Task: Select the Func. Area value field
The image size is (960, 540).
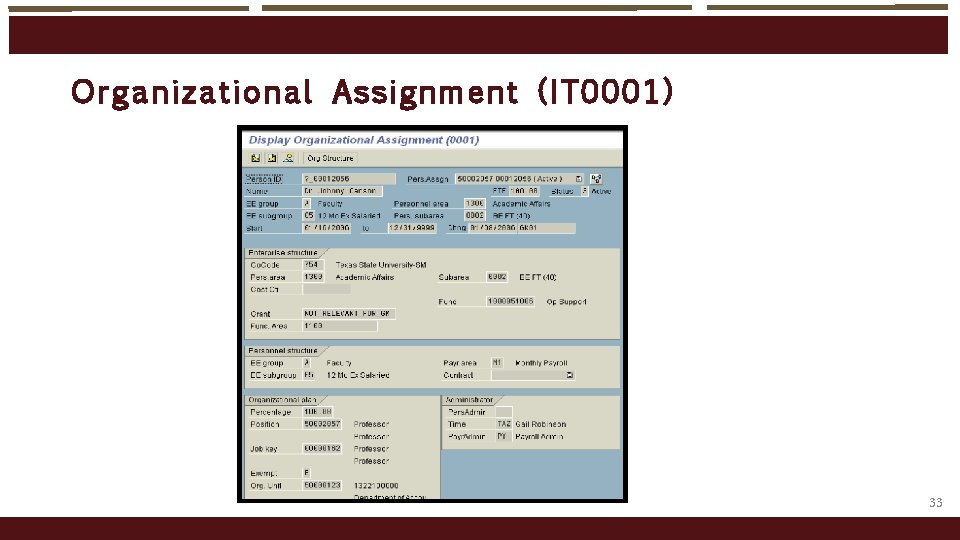Action: 340,326
